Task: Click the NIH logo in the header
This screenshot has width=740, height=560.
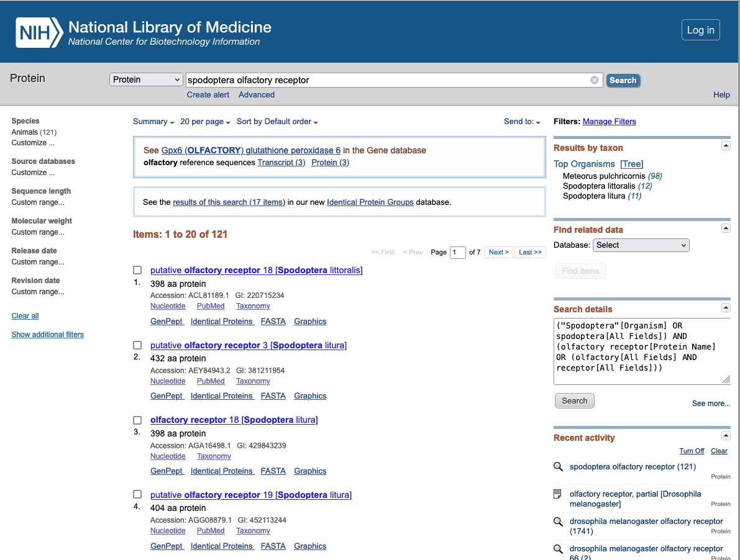Action: click(40, 32)
